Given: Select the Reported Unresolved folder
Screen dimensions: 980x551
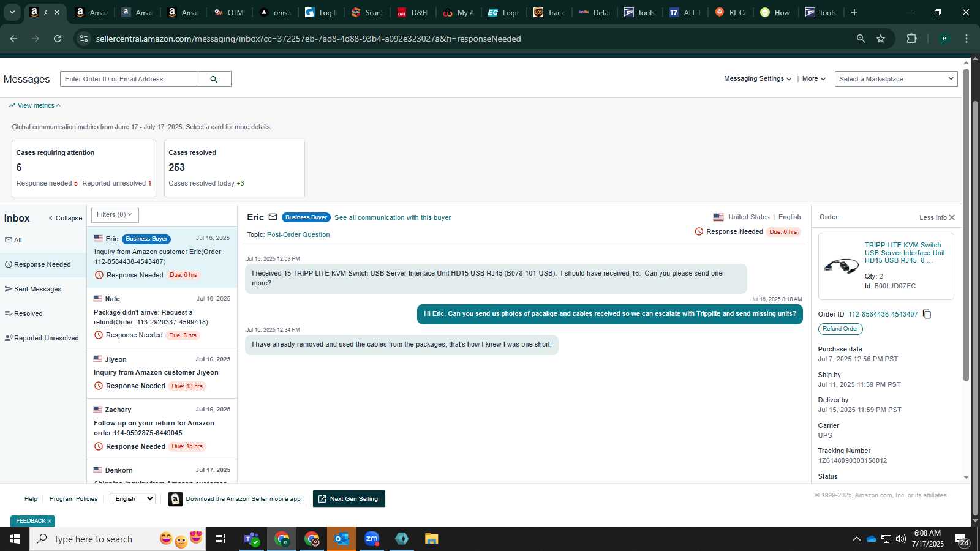Looking at the screenshot, I should pyautogui.click(x=43, y=338).
